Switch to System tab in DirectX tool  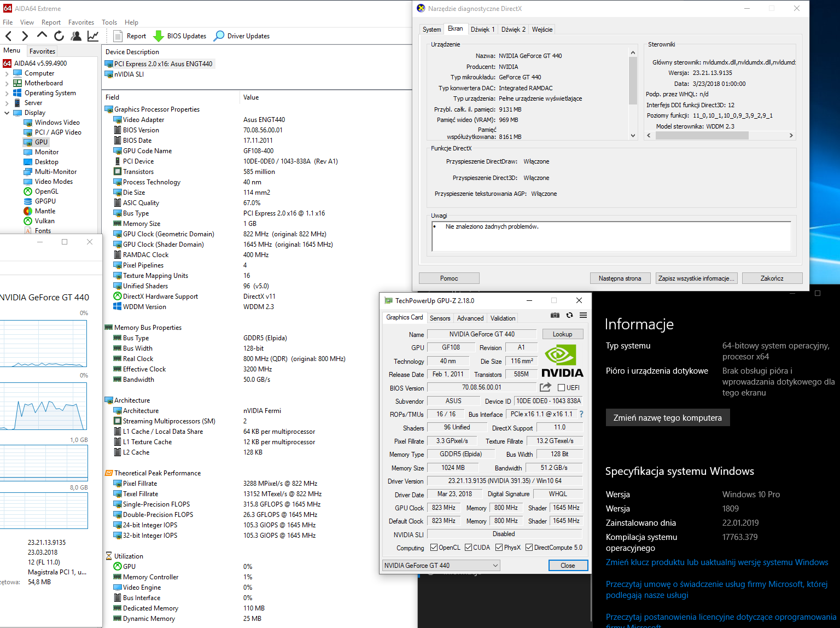click(x=431, y=30)
